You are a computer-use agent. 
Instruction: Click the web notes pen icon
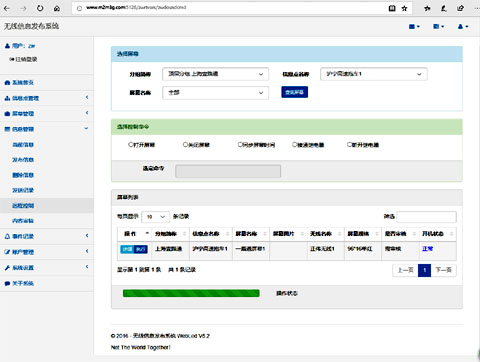click(x=444, y=8)
